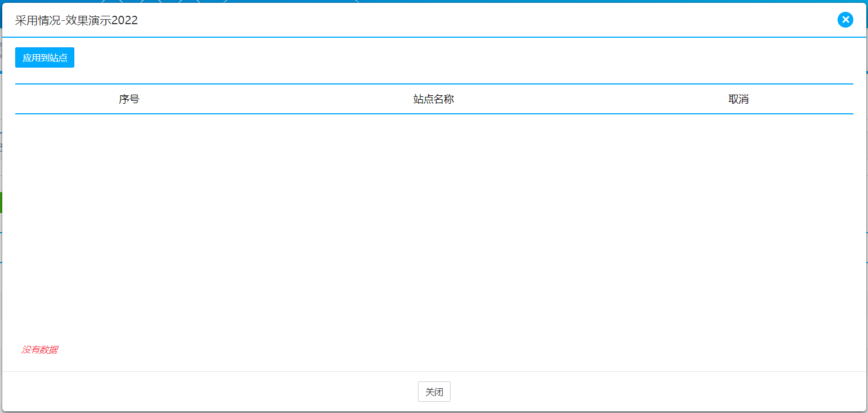
Task: Select the 序号 column header
Action: [129, 99]
